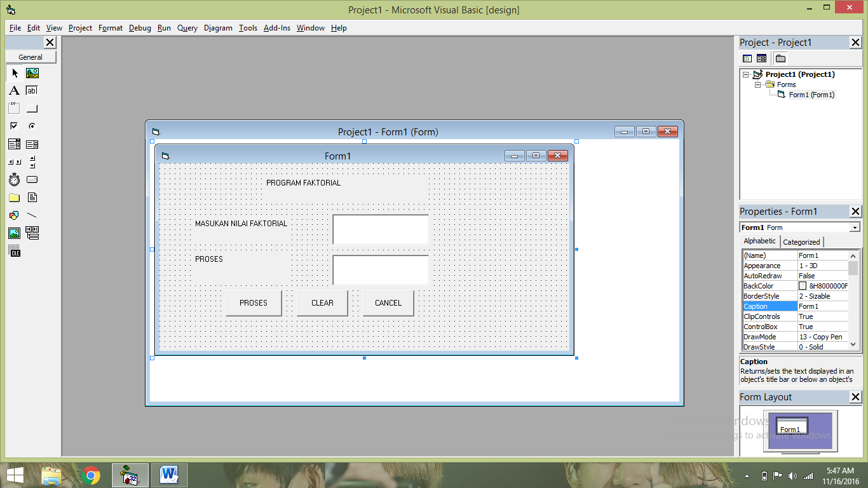Image resolution: width=868 pixels, height=488 pixels.
Task: Select the Line tool in the toolbox
Action: 32,215
